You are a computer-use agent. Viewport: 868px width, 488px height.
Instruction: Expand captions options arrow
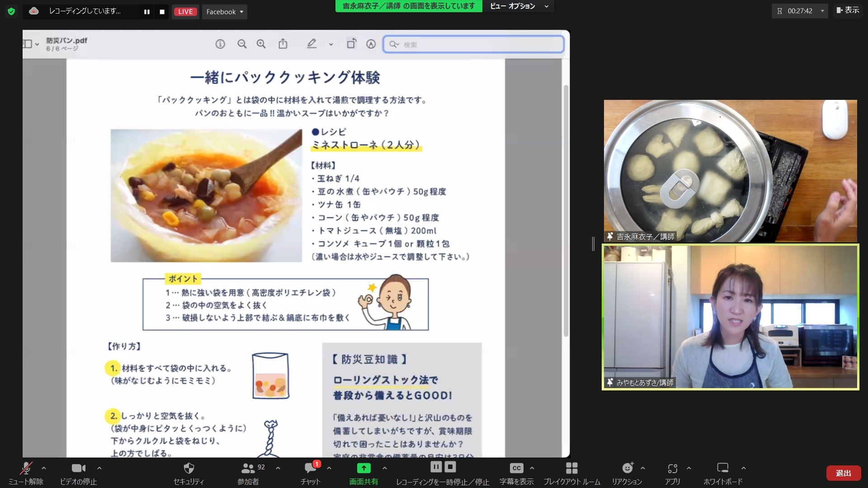pos(532,468)
